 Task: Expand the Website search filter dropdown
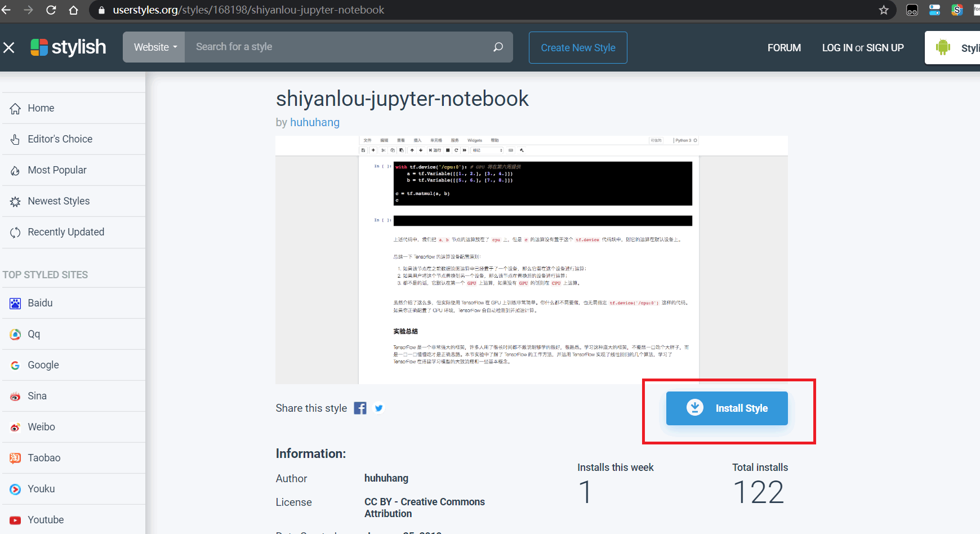click(154, 47)
